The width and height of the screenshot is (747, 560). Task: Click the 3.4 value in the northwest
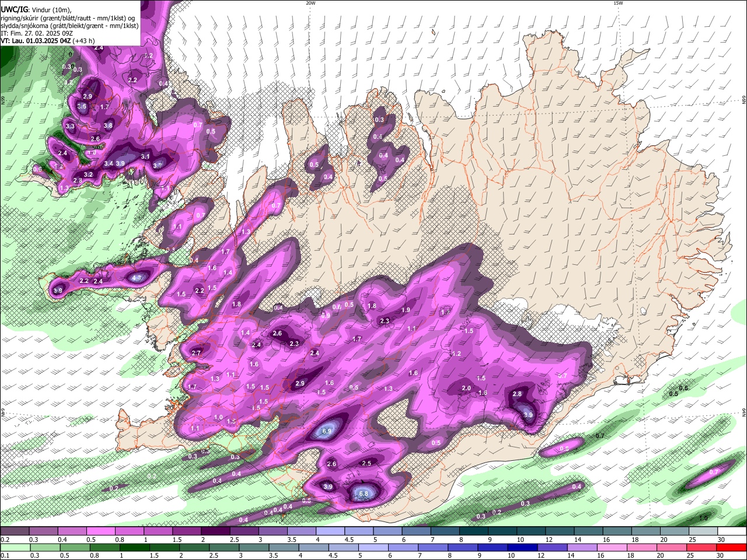109,164
